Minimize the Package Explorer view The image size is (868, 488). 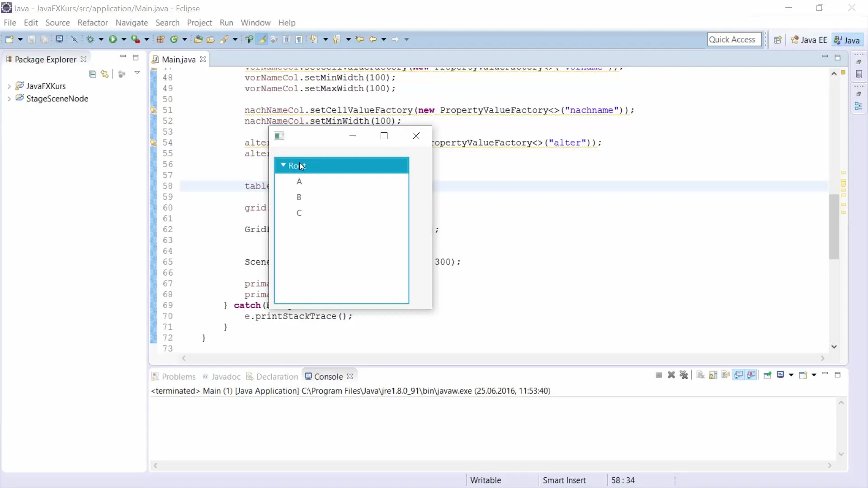coord(123,57)
